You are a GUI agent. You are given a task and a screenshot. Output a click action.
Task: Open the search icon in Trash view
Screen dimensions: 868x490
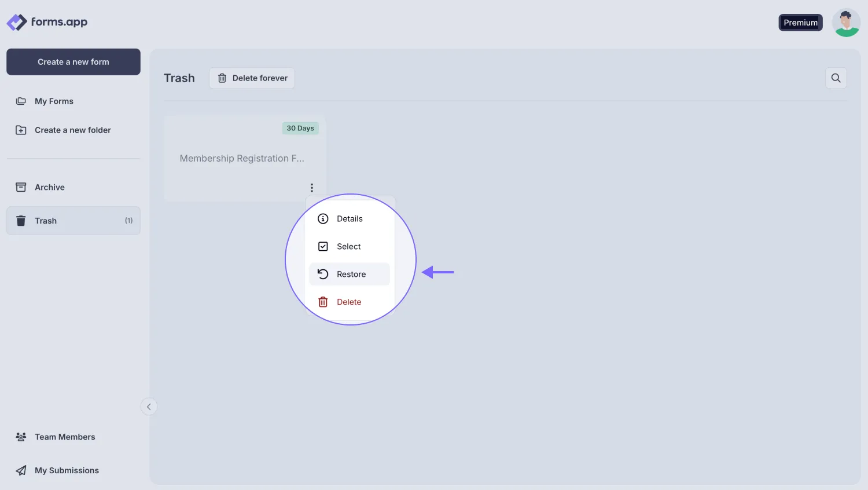click(x=836, y=78)
